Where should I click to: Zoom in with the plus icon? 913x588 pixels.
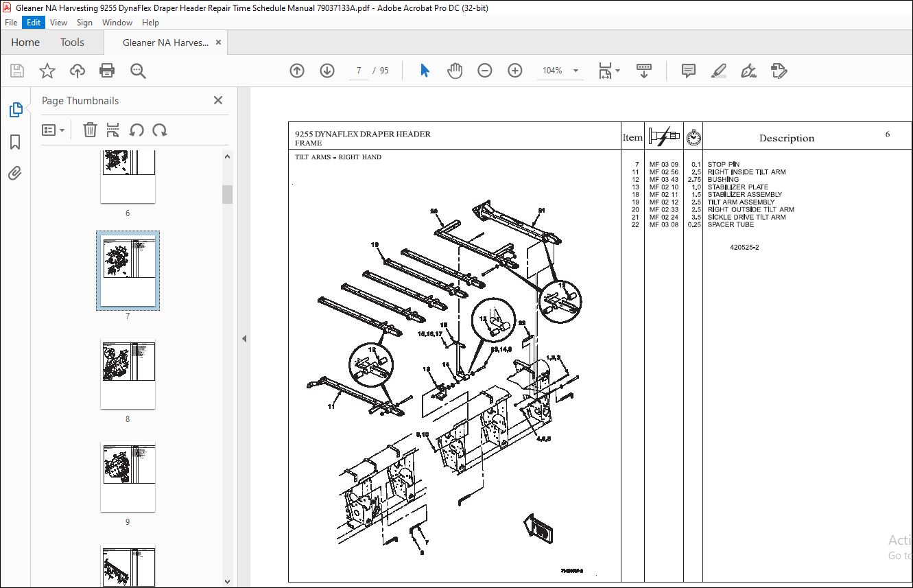pos(515,71)
